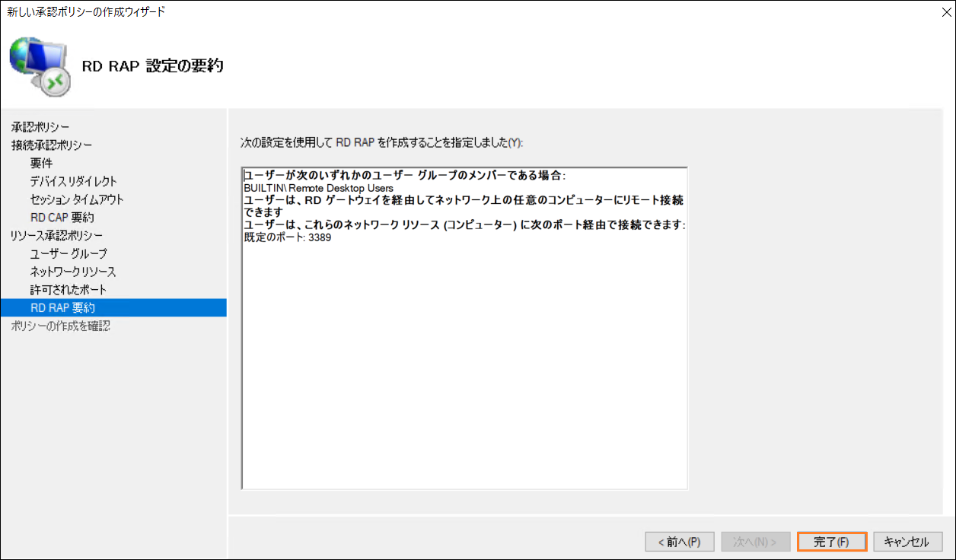Click ポリシーの作成を確認 step

(x=61, y=326)
